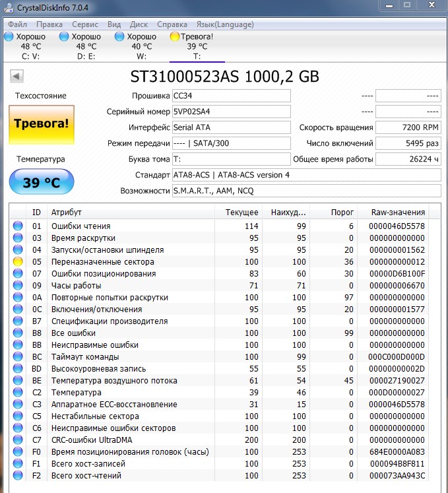
Task: Click the transfer mode field SATA/300
Action: click(232, 143)
